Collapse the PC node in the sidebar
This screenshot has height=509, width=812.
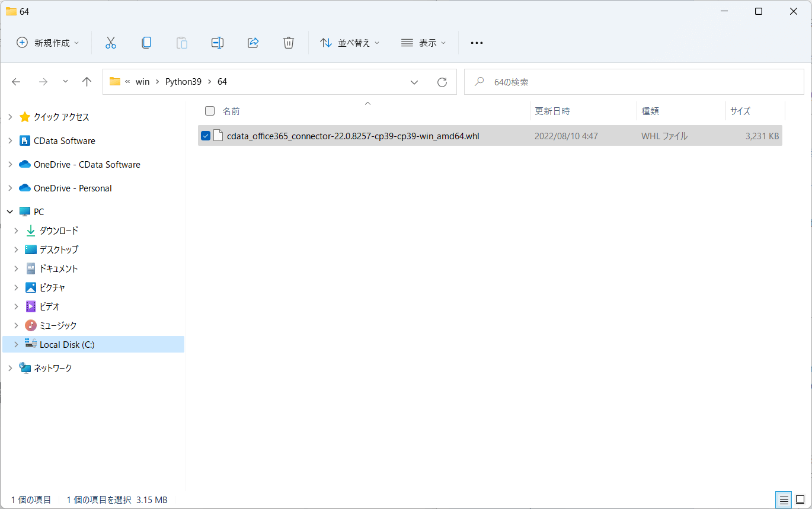point(9,212)
